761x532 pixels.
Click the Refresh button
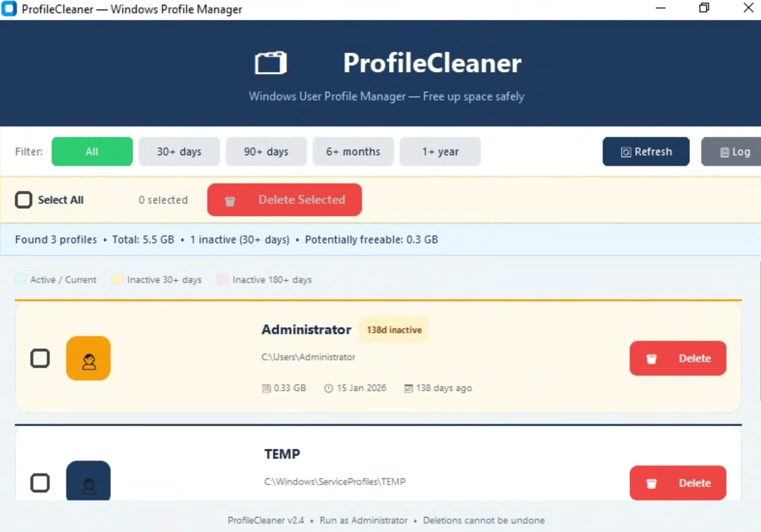click(646, 151)
